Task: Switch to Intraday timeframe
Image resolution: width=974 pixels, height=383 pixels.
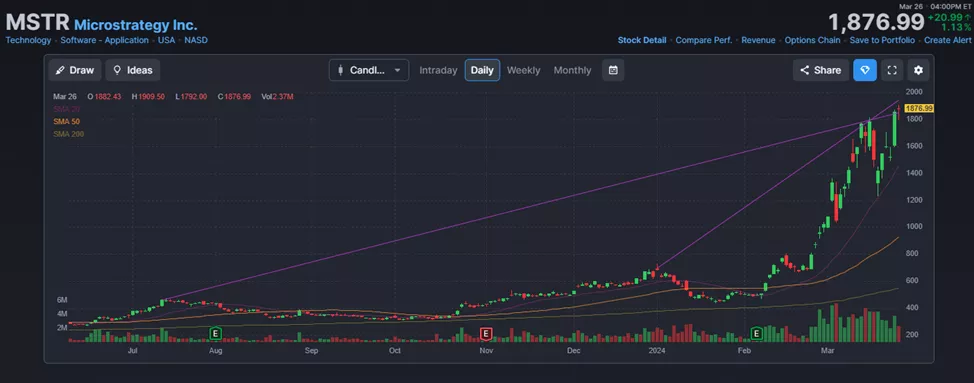Action: point(438,70)
